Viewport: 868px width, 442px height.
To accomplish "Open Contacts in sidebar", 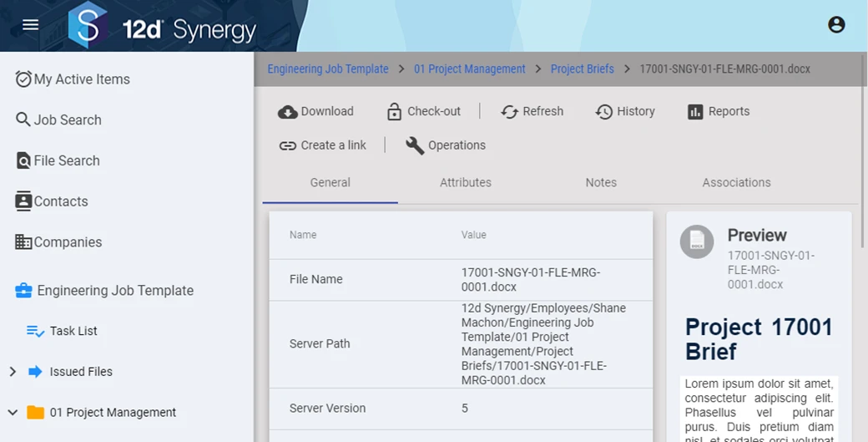I will pos(61,201).
